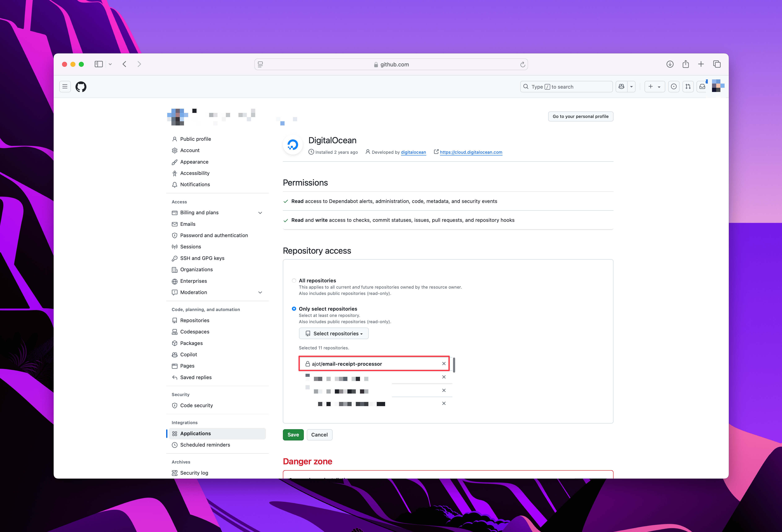Screen dimensions: 782x532
Task: Click Safari Share button
Action: [685, 64]
